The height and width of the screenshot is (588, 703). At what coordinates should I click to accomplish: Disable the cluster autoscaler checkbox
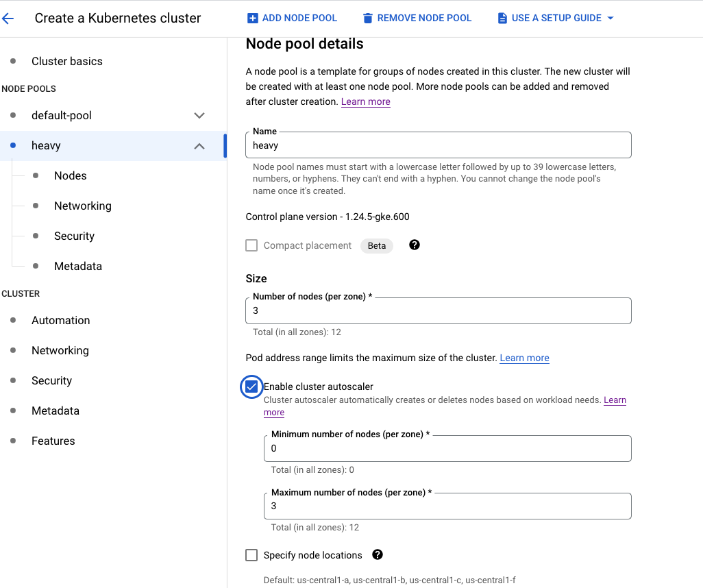(251, 387)
